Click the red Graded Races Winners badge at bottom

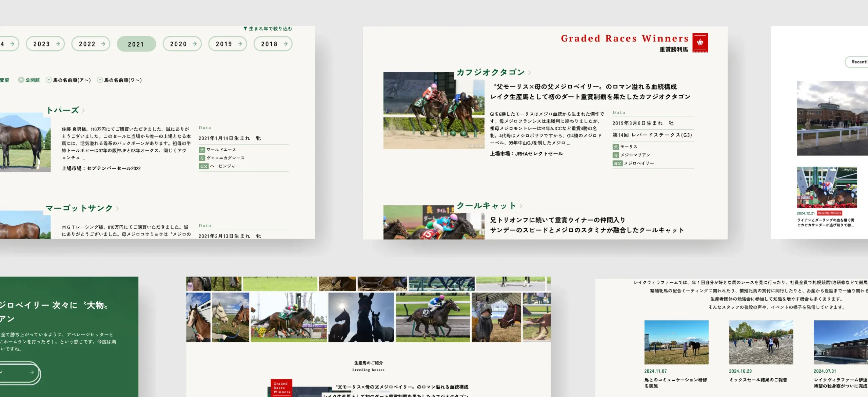coord(281,387)
